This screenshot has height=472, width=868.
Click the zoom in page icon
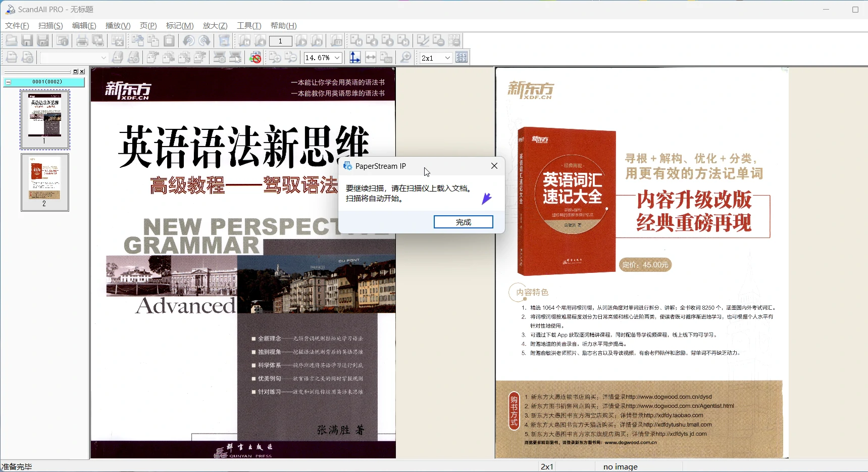(275, 58)
